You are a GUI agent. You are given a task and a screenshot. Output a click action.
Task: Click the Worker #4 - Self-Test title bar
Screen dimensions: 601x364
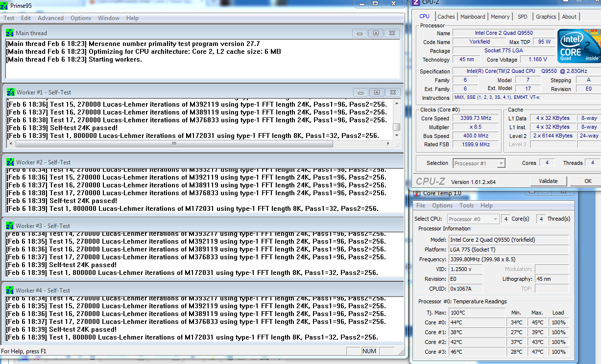[203, 290]
